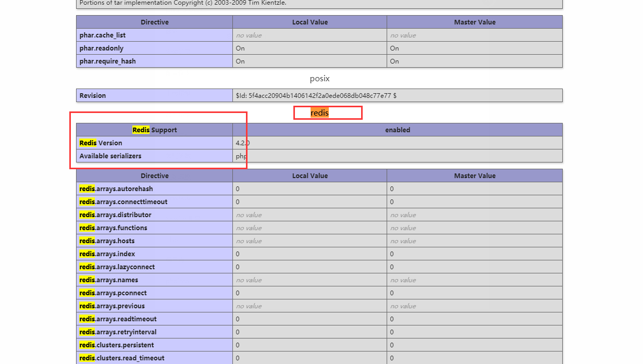The height and width of the screenshot is (364, 643).
Task: Click the "Local Value" header of the phar table
Action: (310, 22)
